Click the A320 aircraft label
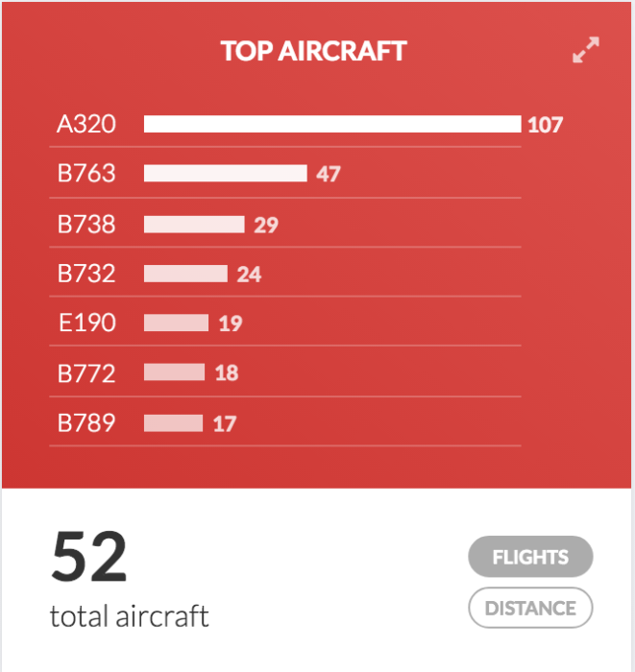Viewport: 635px width, 672px height. [86, 124]
